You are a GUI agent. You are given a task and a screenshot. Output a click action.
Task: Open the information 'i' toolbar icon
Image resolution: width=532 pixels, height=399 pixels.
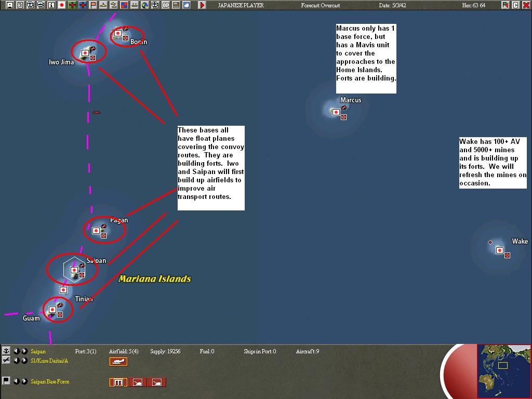(51, 5)
